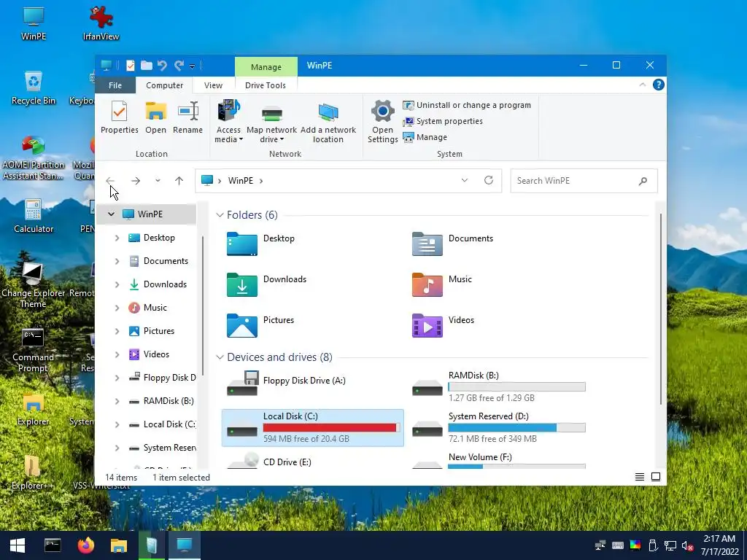The width and height of the screenshot is (747, 560).
Task: Open Customize Quick Access Toolbar dropdown
Action: (x=192, y=66)
